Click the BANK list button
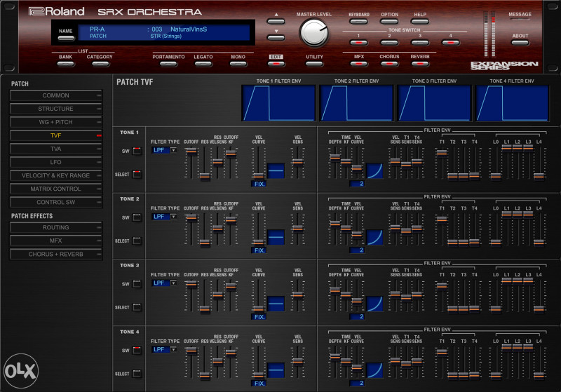Image resolution: width=561 pixels, height=392 pixels. tap(66, 64)
